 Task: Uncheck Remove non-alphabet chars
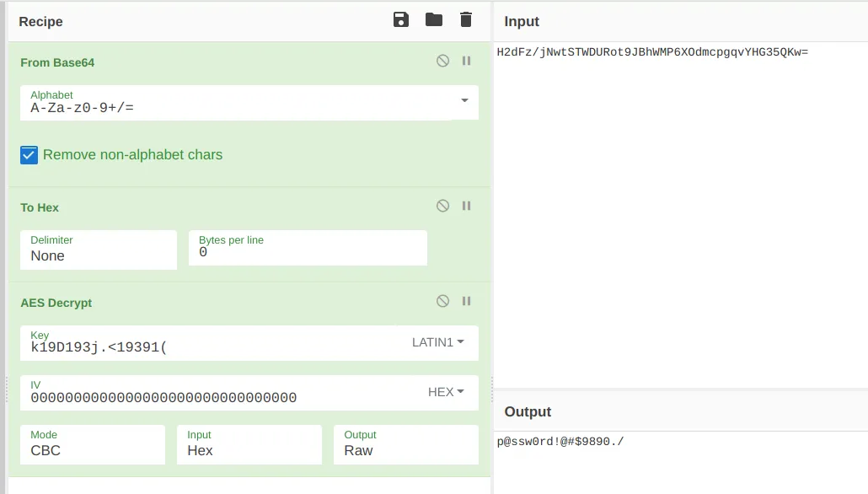coord(29,155)
